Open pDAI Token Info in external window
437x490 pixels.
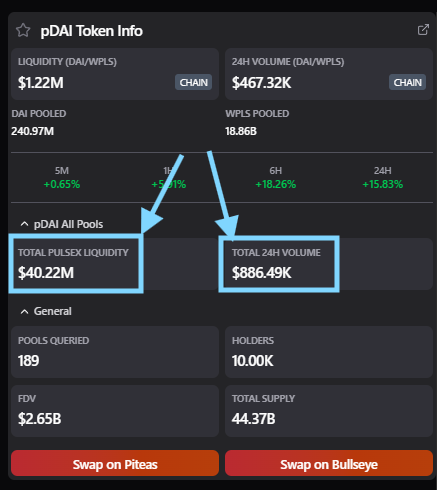[423, 30]
